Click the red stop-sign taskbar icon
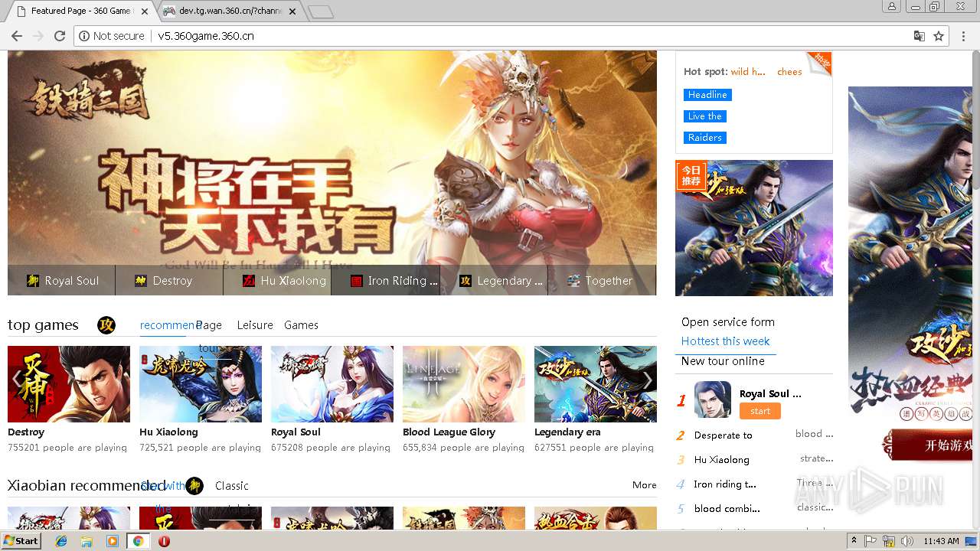 (164, 541)
